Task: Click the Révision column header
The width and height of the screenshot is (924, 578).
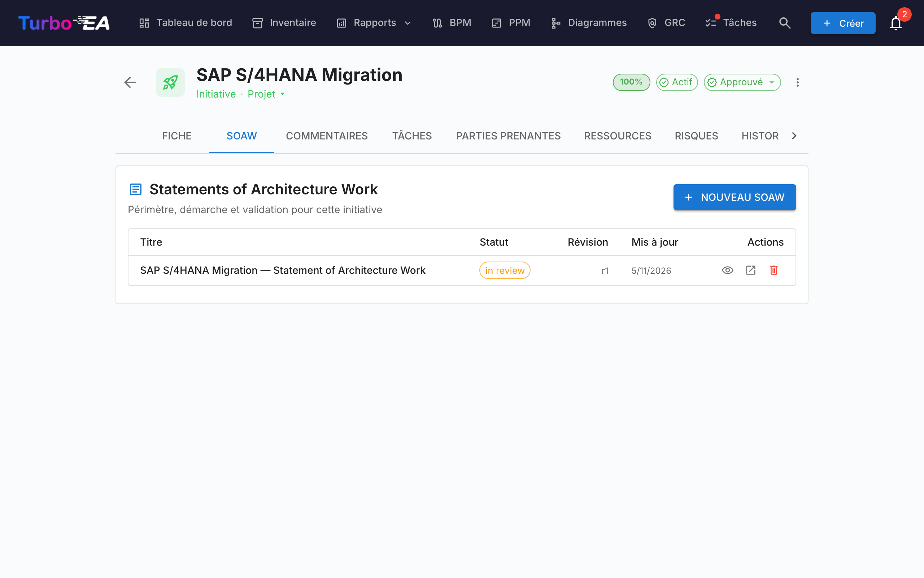Action: click(588, 242)
